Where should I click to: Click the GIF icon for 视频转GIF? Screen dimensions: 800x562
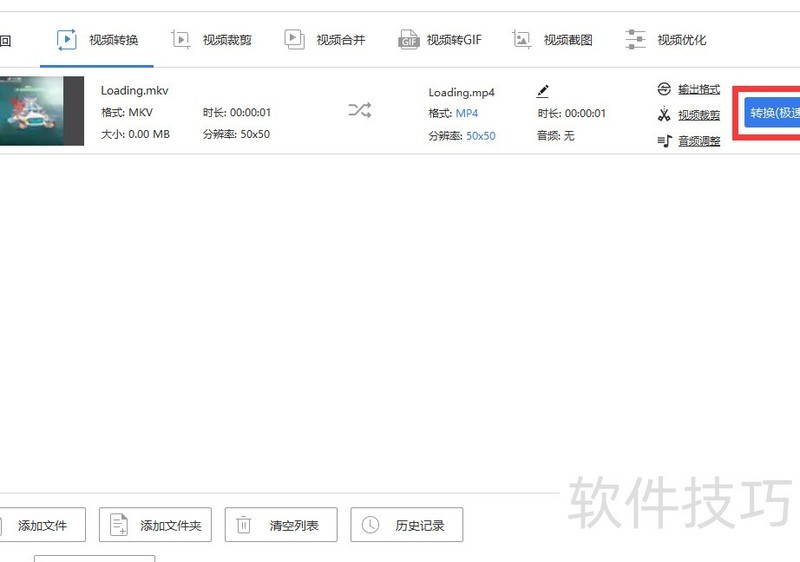(408, 40)
